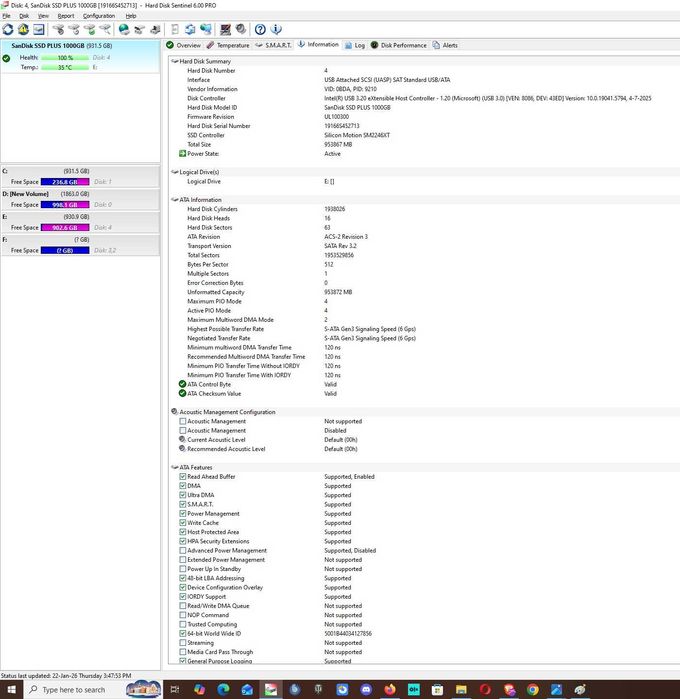This screenshot has height=699, width=680.
Task: Collapse the ATA Features section
Action: 174,467
